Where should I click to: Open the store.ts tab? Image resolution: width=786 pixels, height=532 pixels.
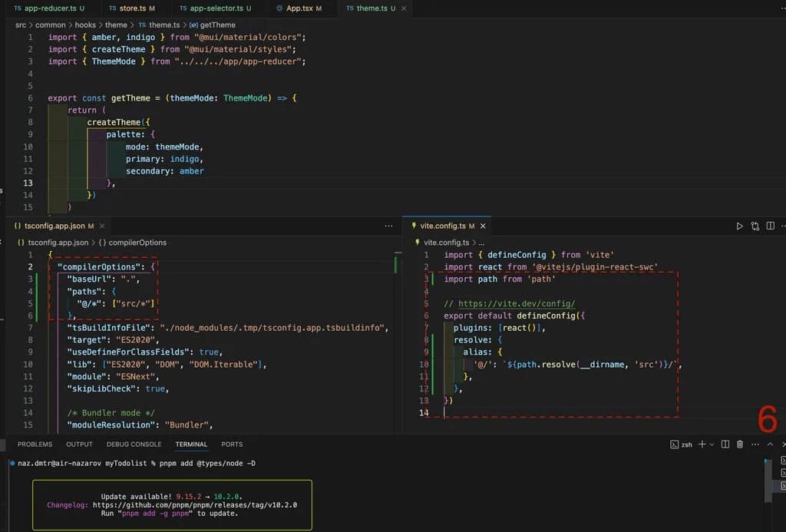pyautogui.click(x=132, y=8)
